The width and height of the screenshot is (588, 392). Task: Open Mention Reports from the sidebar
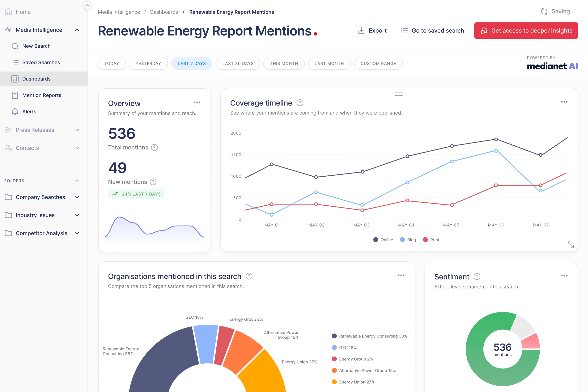click(42, 95)
